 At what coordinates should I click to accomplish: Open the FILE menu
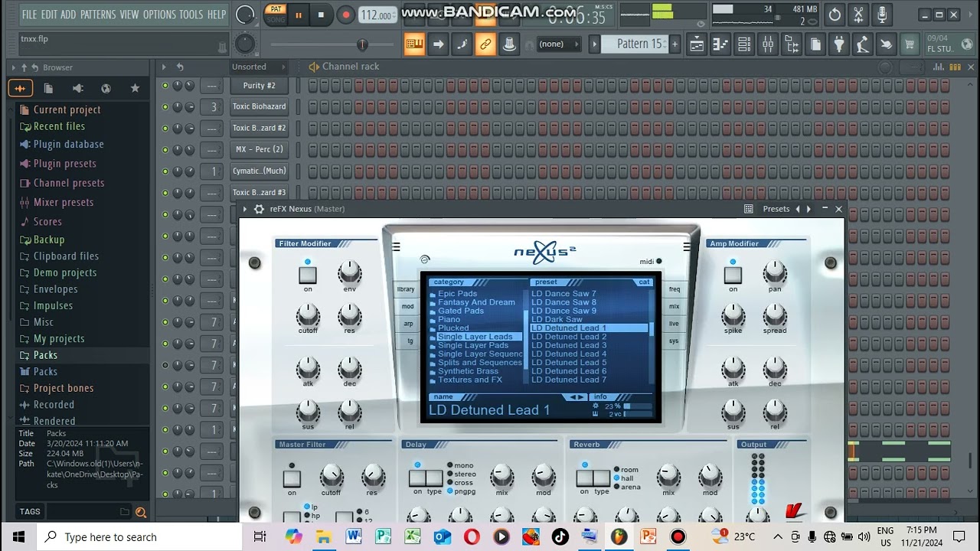(x=29, y=15)
